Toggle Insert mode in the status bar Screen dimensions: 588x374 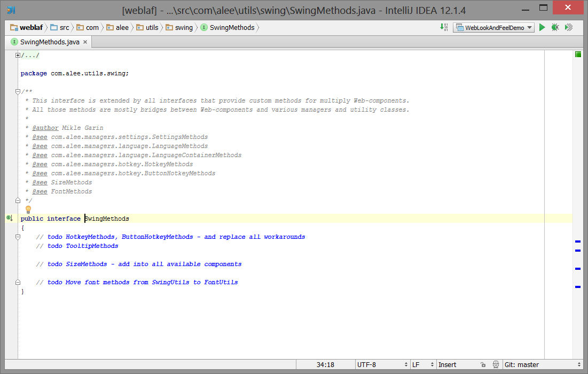[448, 364]
